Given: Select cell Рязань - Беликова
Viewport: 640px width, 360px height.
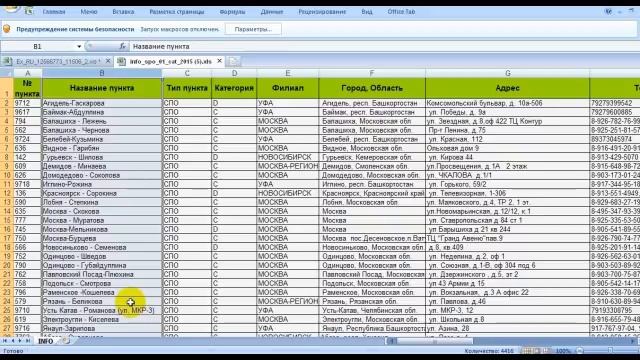Looking at the screenshot, I should (102, 302).
